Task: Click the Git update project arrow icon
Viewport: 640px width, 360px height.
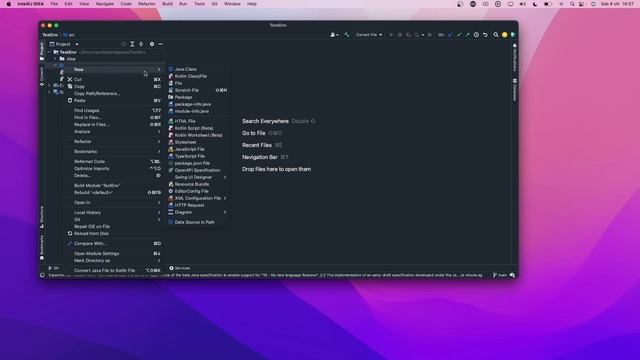Action: click(x=450, y=35)
